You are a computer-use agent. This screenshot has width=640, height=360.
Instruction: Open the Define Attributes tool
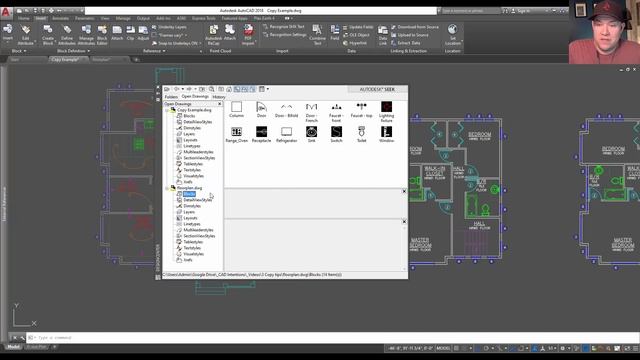67,34
